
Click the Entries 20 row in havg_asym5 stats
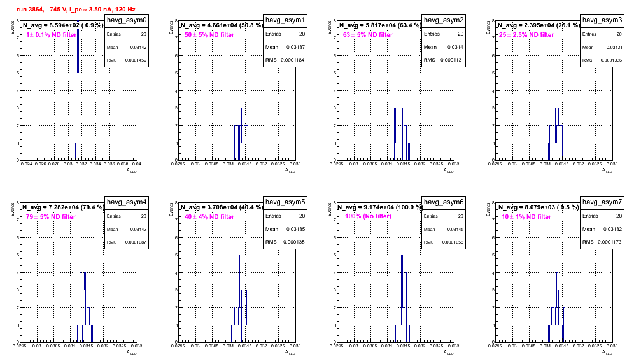[285, 216]
